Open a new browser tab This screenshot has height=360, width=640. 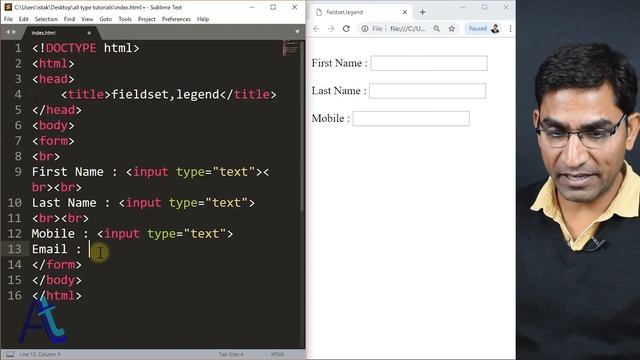422,12
